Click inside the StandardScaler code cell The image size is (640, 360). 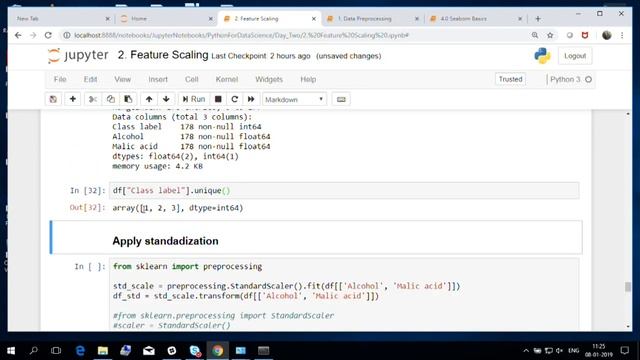pos(344,295)
